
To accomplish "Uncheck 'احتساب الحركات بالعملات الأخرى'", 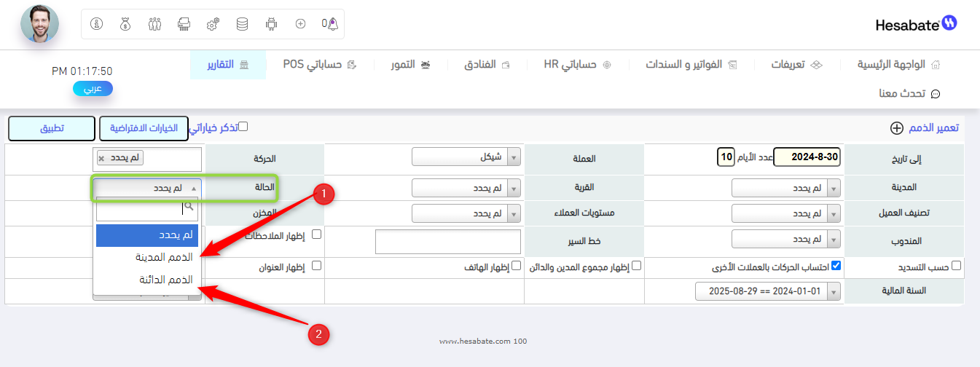I will 836,266.
